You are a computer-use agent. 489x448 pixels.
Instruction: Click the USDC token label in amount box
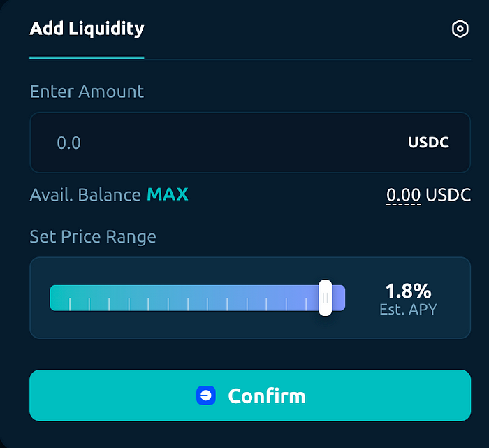428,143
